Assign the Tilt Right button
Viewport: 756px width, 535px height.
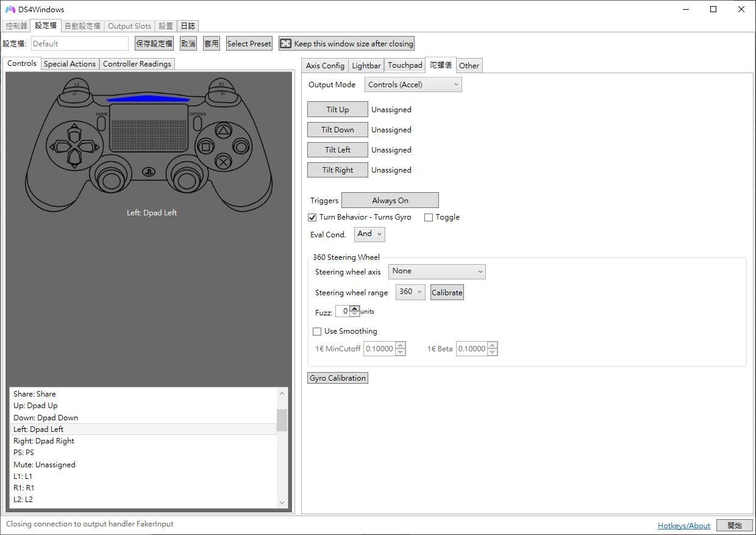(x=338, y=170)
